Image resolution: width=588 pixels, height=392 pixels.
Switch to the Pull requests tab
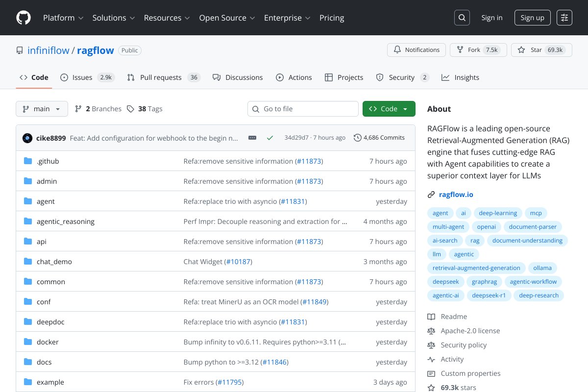[164, 77]
